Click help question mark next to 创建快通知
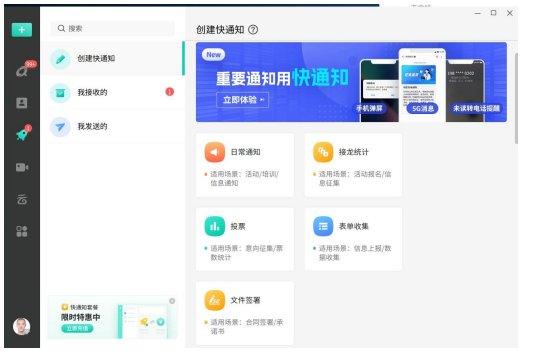542x360 pixels. [253, 30]
